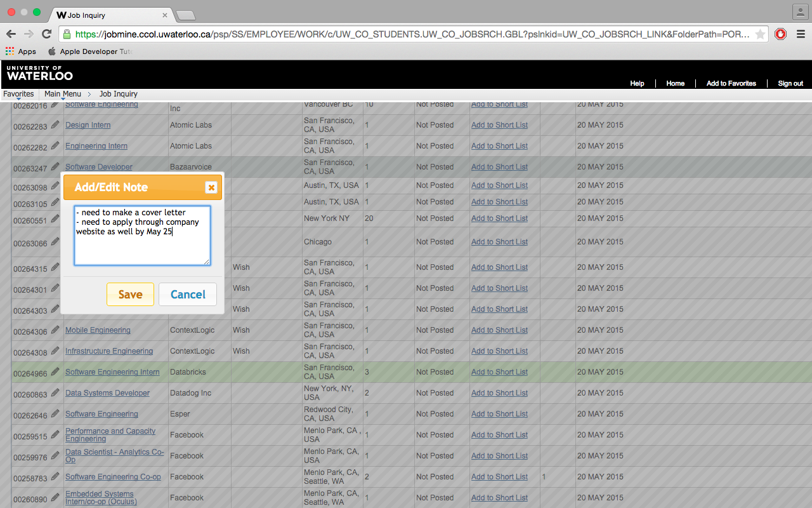Viewport: 812px width, 508px height.
Task: Open the Engineering Intern job posting
Action: pos(96,146)
